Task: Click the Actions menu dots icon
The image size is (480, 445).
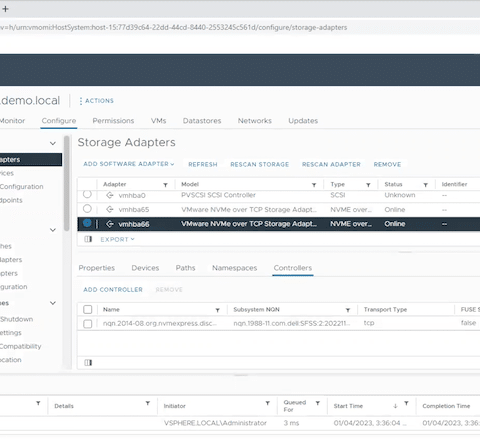Action: click(x=81, y=101)
